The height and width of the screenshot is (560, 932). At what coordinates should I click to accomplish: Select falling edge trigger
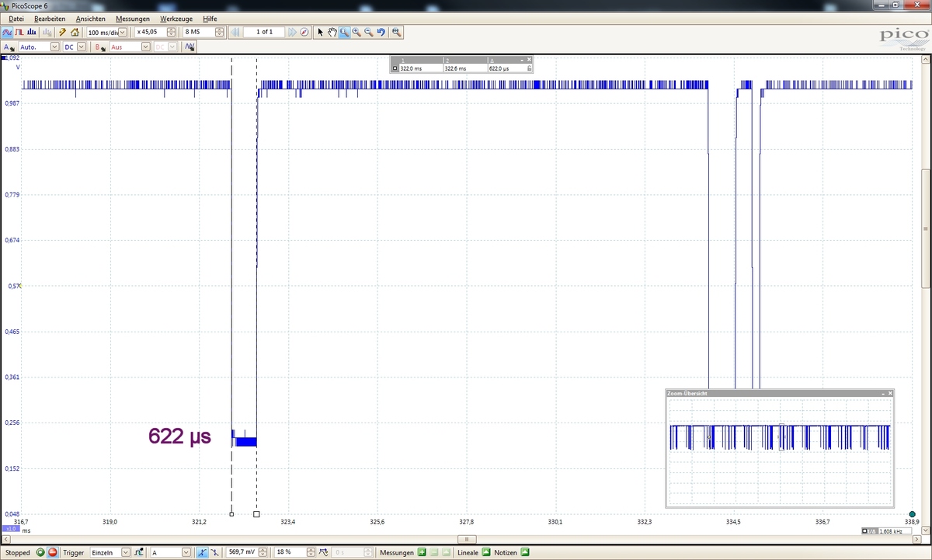[214, 552]
